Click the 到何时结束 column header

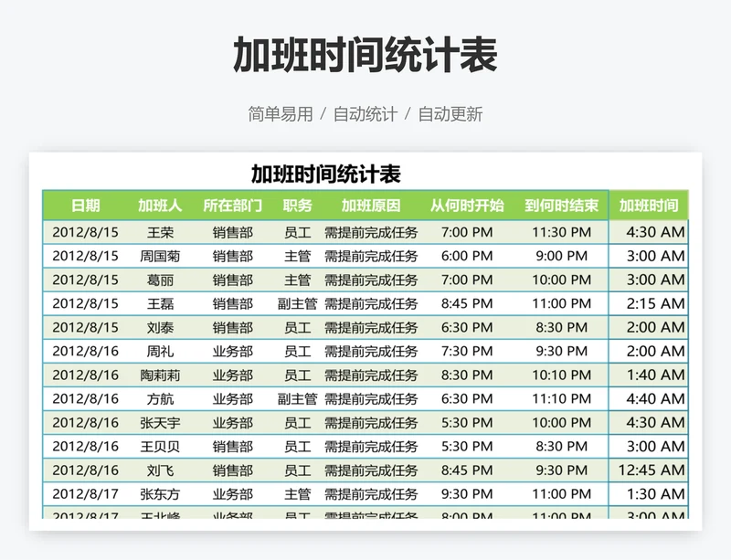(x=561, y=206)
